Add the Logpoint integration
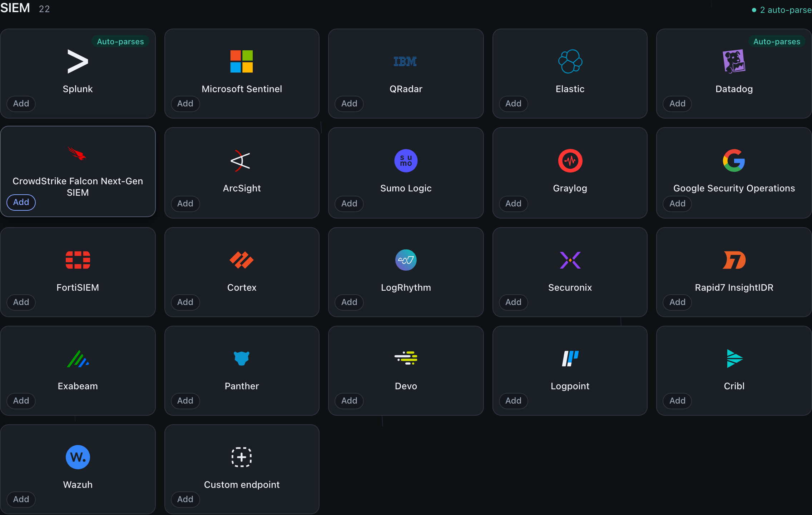 coord(513,401)
